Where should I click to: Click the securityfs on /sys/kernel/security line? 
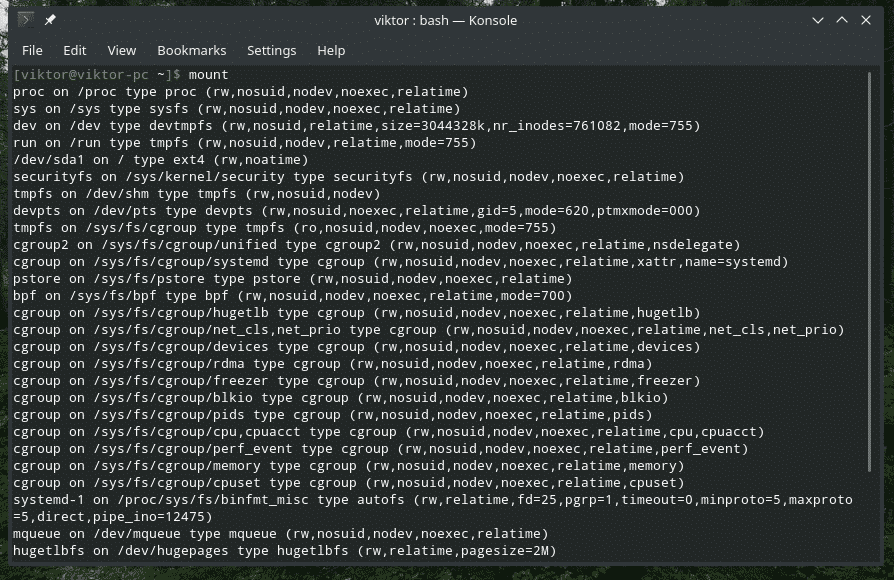348,177
